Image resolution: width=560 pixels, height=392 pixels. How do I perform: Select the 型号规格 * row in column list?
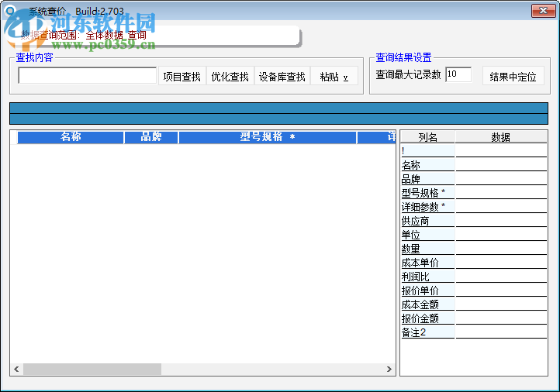(428, 193)
